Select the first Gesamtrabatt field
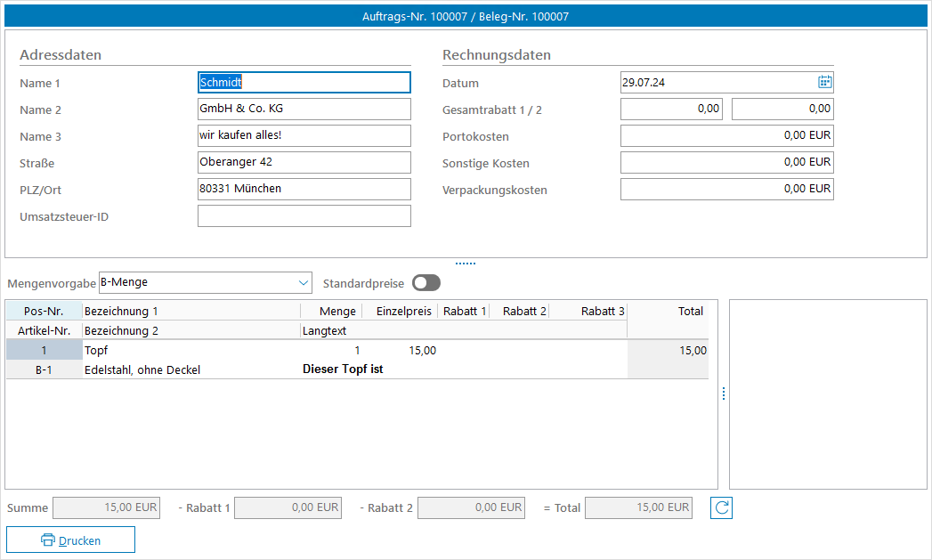 671,110
